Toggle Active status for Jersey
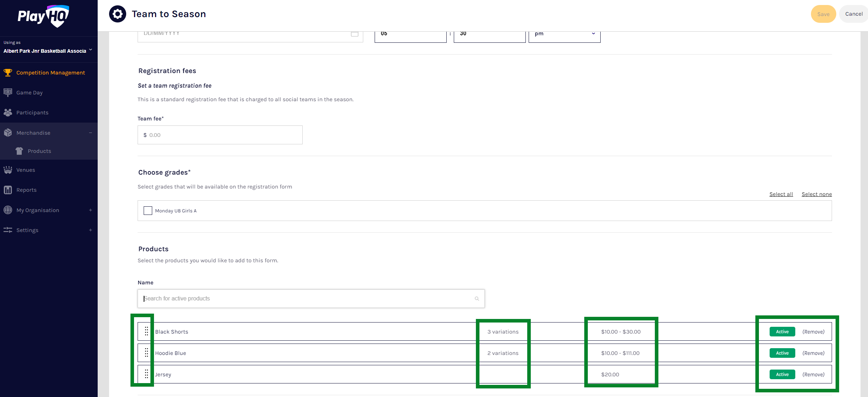The image size is (868, 397). [x=782, y=374]
